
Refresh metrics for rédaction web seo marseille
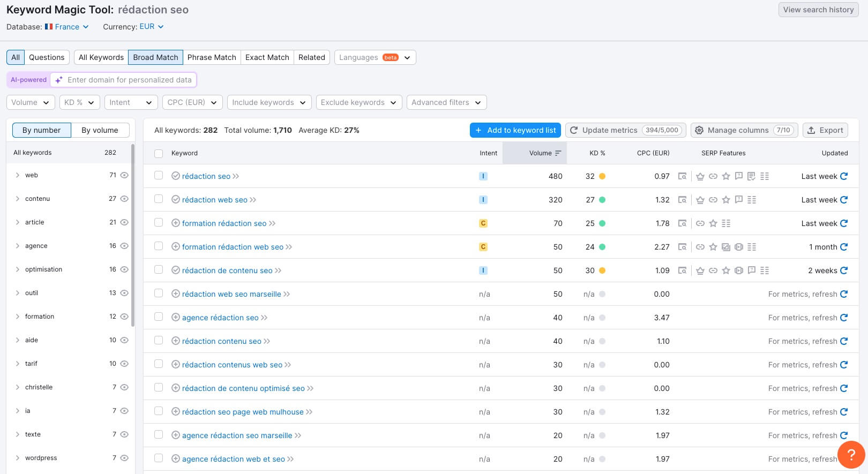[844, 294]
